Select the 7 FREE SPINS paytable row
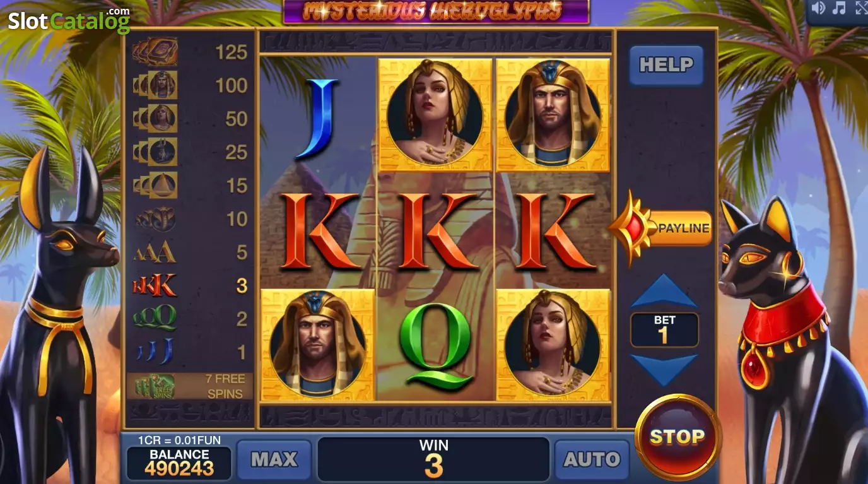868x484 pixels. [190, 386]
